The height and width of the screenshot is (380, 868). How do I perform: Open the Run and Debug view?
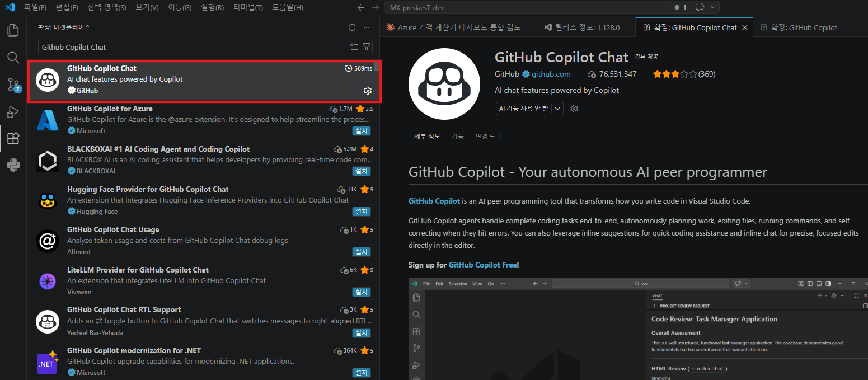click(13, 112)
